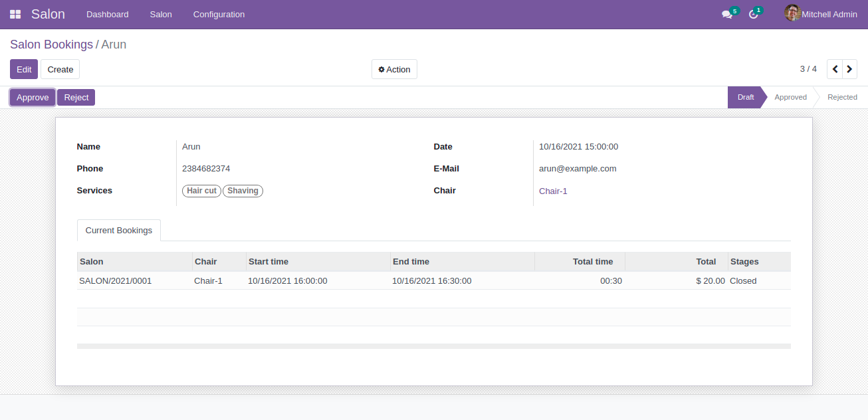Open the Salon menu item
This screenshot has height=420, width=868.
click(161, 14)
